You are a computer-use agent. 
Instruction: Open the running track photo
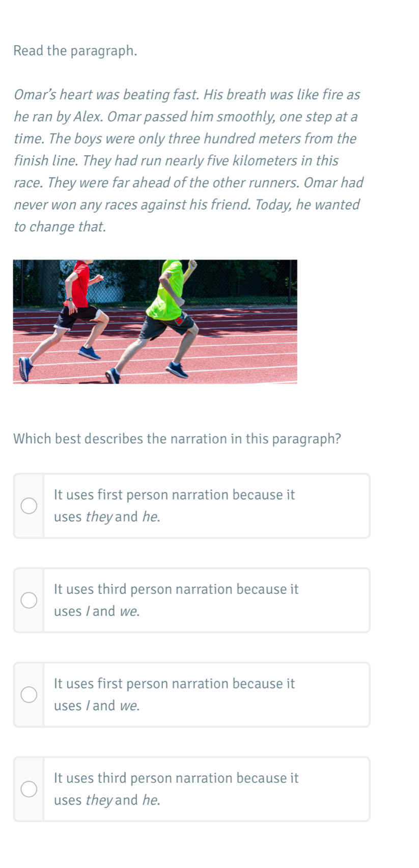(155, 322)
